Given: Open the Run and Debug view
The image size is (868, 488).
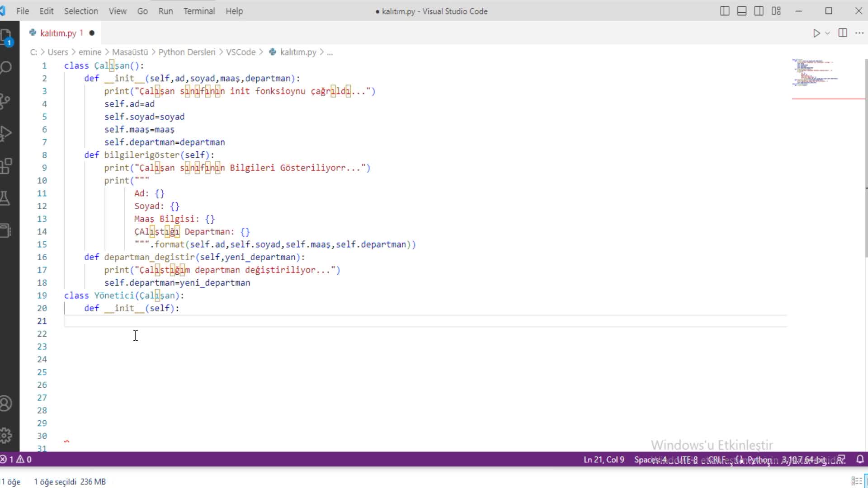Looking at the screenshot, I should pyautogui.click(x=6, y=133).
